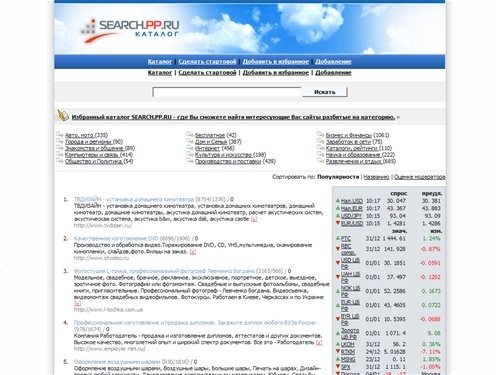Open Оформление воздушными шарами listing title
500x375 pixels.
(x=117, y=362)
